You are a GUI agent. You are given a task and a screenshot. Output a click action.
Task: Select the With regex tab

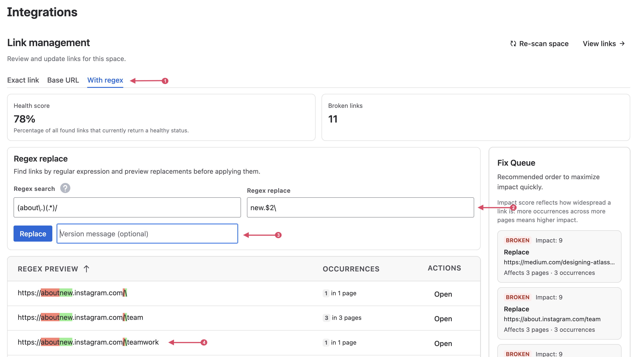tap(105, 80)
